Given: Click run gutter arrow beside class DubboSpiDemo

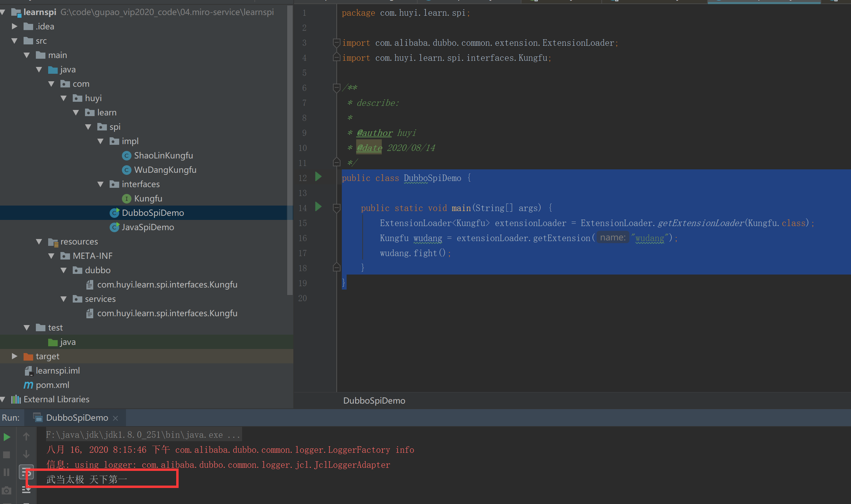Looking at the screenshot, I should tap(318, 177).
